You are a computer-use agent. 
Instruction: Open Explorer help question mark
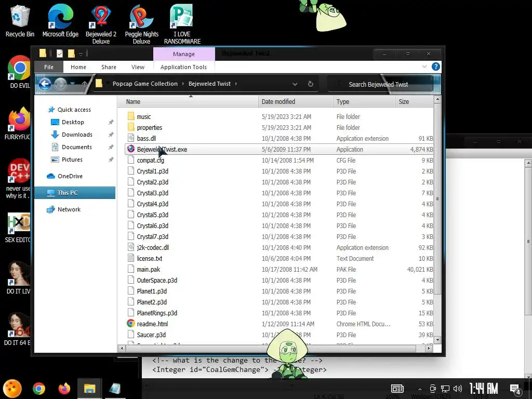pos(436,66)
